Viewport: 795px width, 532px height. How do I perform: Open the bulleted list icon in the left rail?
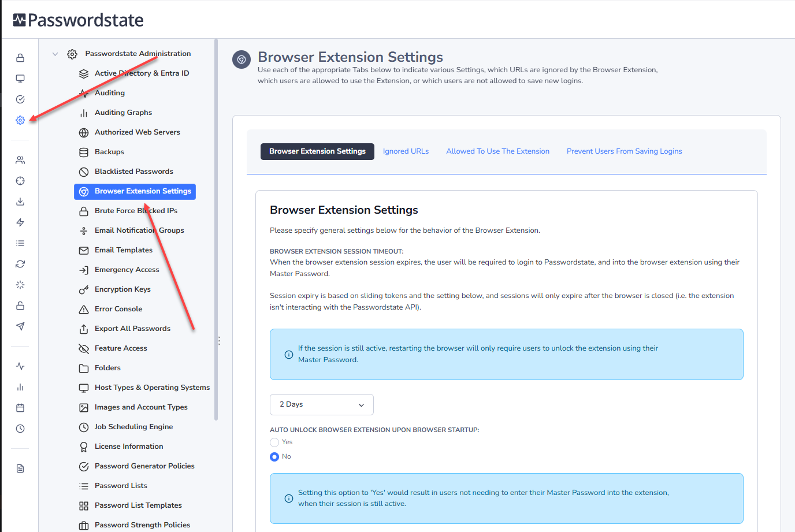click(20, 243)
